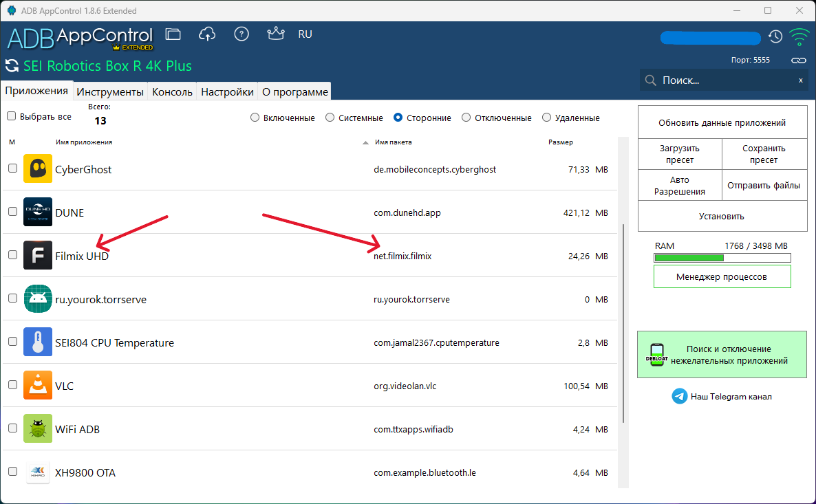The height and width of the screenshot is (504, 816).
Task: Click the Debloat phone icon
Action: pos(657,355)
